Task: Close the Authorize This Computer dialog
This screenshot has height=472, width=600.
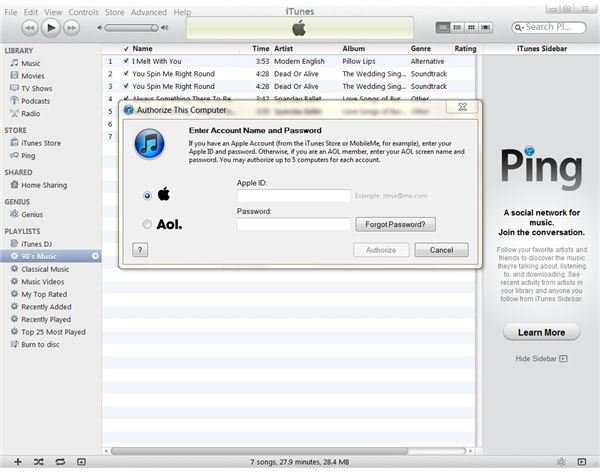Action: click(462, 107)
